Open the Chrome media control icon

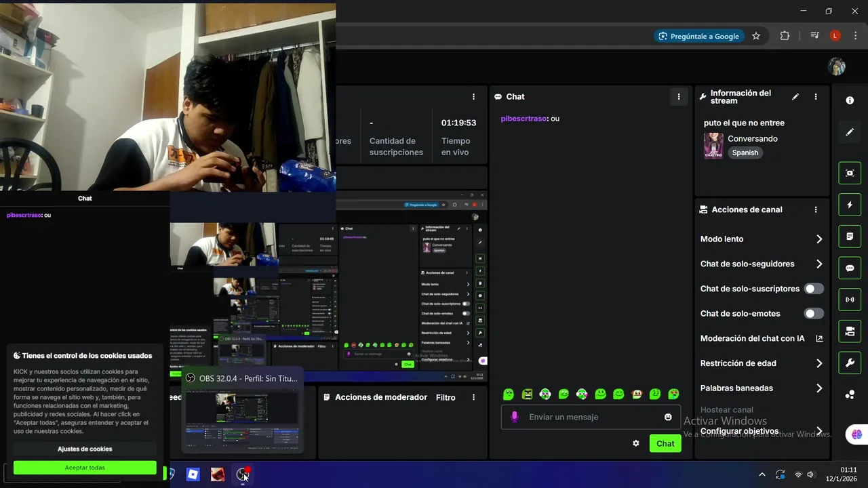pos(814,36)
